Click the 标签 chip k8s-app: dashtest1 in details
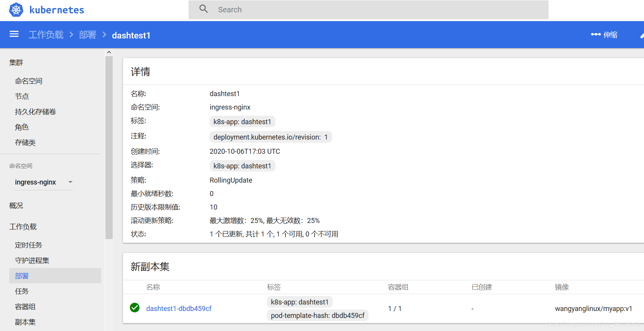Viewport: 644px width, 331px height. point(242,121)
